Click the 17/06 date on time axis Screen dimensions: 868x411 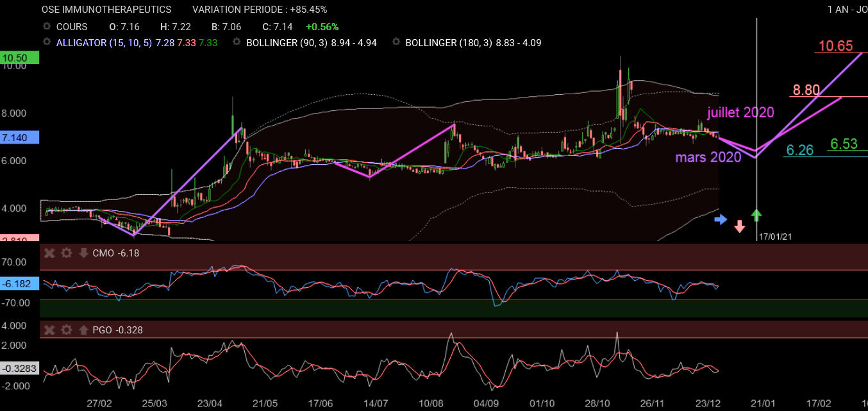321,403
